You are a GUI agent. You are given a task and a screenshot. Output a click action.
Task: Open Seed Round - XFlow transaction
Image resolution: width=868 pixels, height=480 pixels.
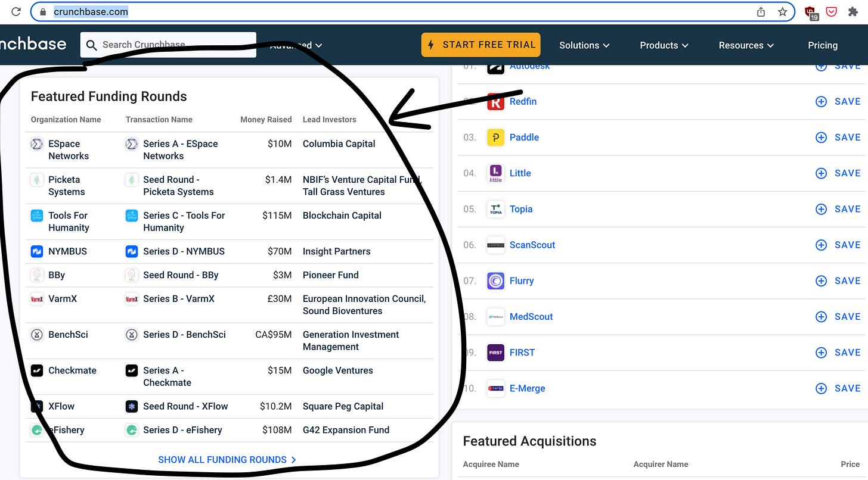185,406
